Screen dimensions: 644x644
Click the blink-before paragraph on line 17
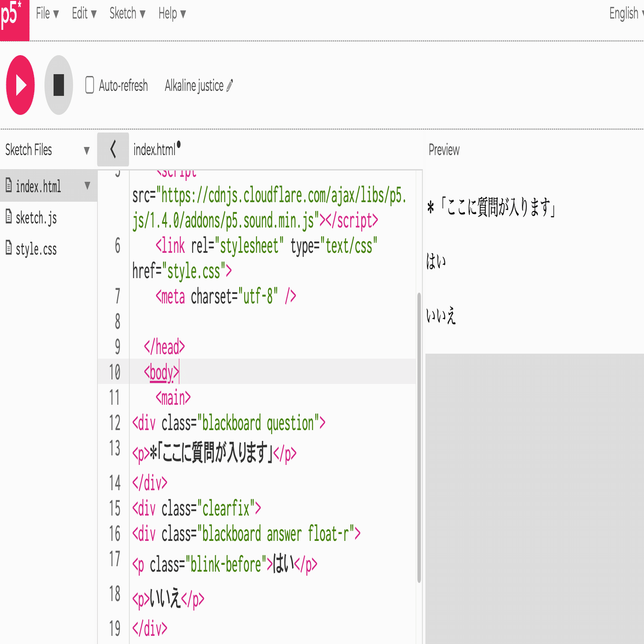225,564
